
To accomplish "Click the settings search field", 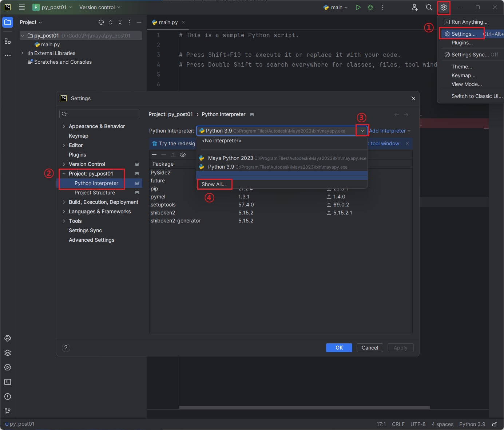I will tap(99, 114).
